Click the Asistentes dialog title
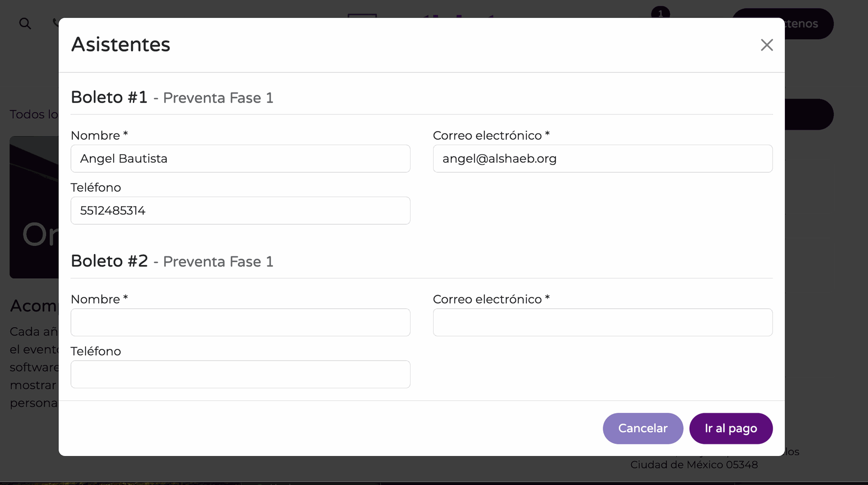Viewport: 868px width, 485px height. tap(121, 44)
